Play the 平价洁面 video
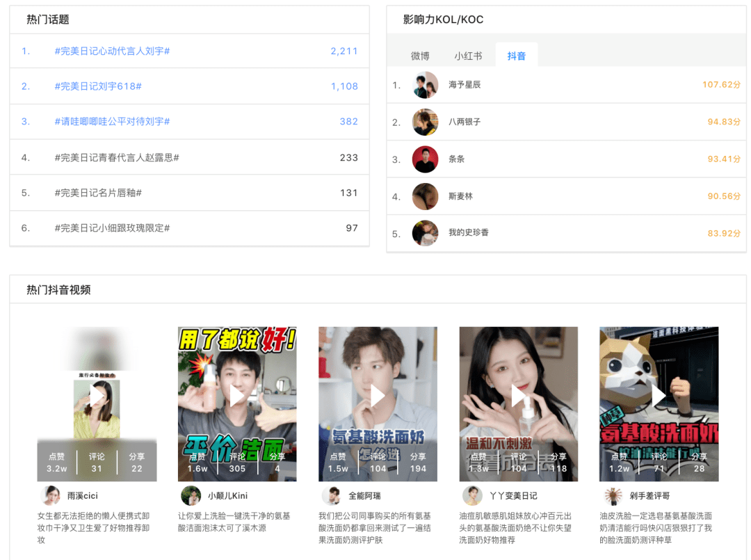This screenshot has height=560, width=751. coord(237,396)
